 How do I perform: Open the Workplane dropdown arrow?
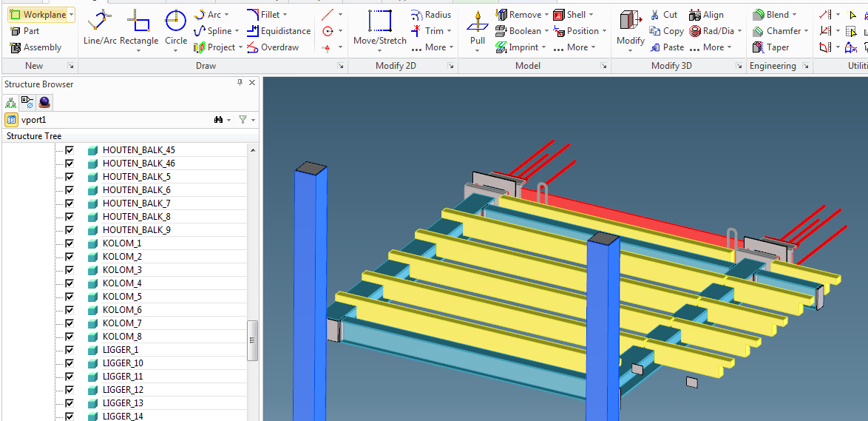(x=72, y=15)
